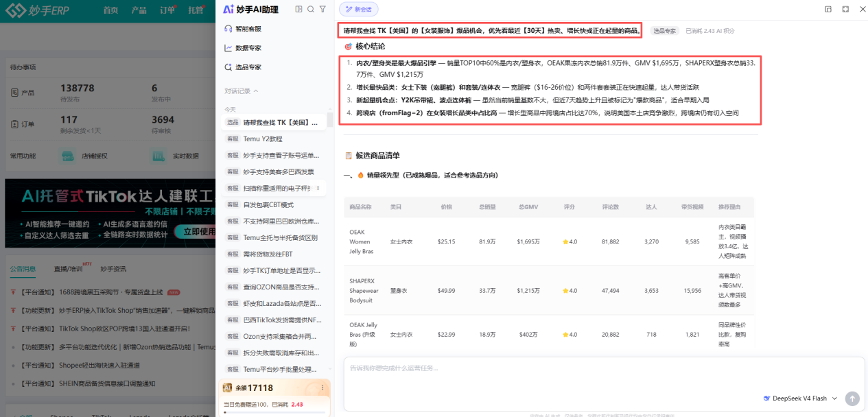Image resolution: width=868 pixels, height=417 pixels.
Task: Open search in 妙手AI助理 sidebar
Action: pos(311,9)
